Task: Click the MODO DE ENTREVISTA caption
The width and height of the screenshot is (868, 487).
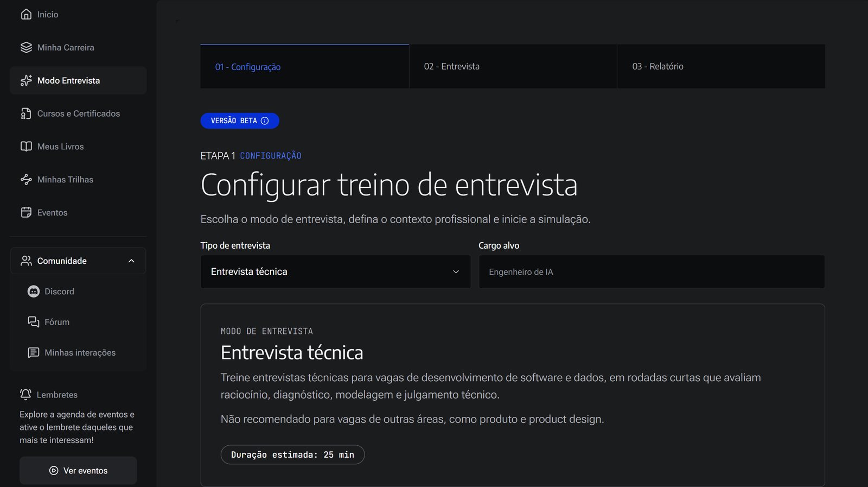Action: click(267, 331)
